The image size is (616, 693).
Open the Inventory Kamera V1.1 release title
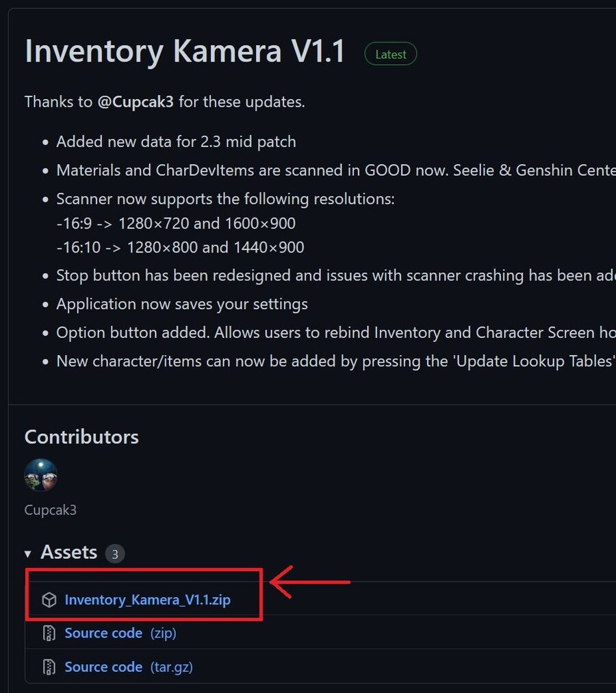(x=185, y=52)
